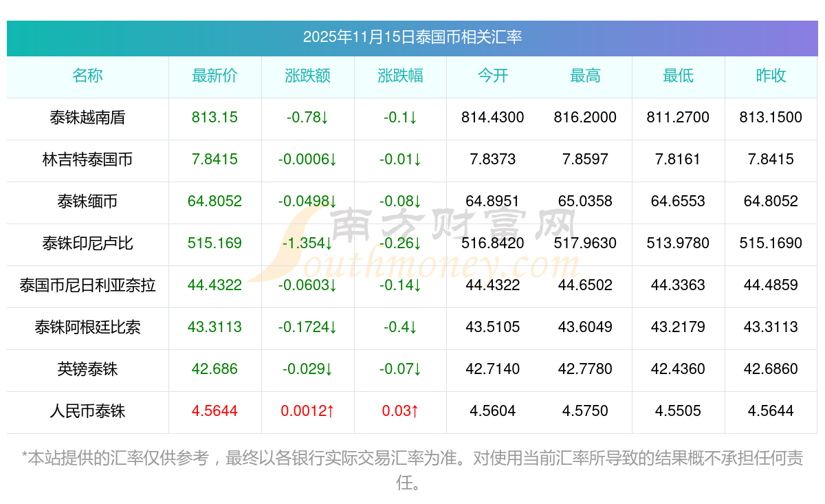Viewport: 825px width, 504px height.
Task: Select latest price 43.3113 in green
Action: (x=214, y=327)
